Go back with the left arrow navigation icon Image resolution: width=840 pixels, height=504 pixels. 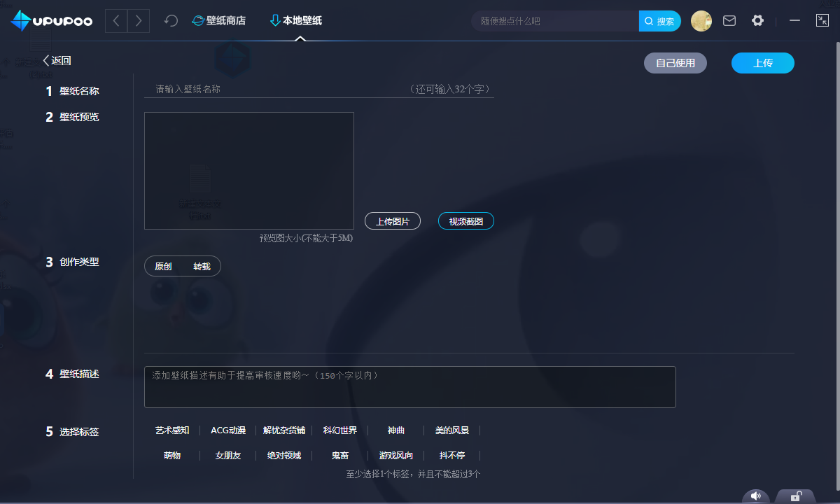pos(116,21)
